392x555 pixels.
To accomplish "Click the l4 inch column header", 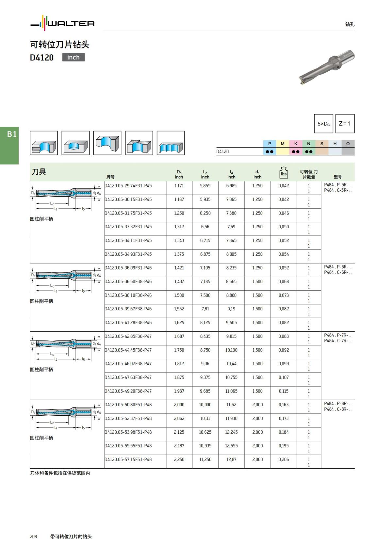I will (231, 174).
